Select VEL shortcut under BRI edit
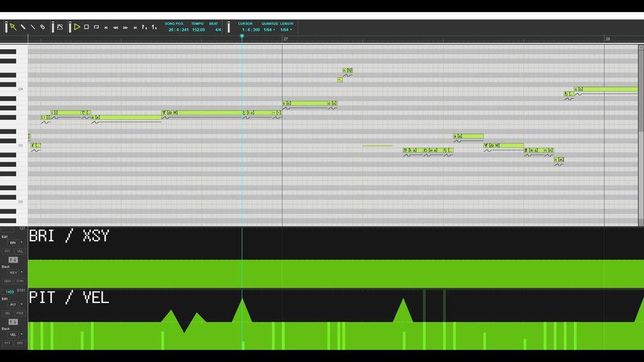The image size is (644, 362). 19,251
